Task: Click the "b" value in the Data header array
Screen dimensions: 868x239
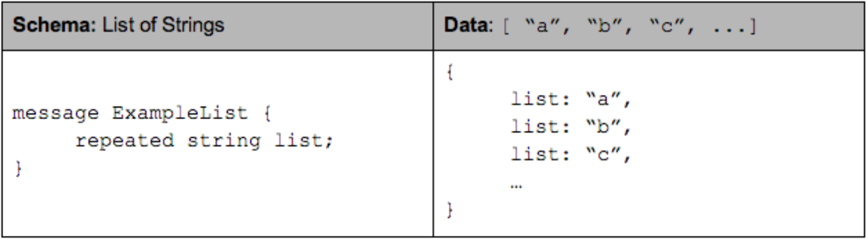Action: [609, 28]
